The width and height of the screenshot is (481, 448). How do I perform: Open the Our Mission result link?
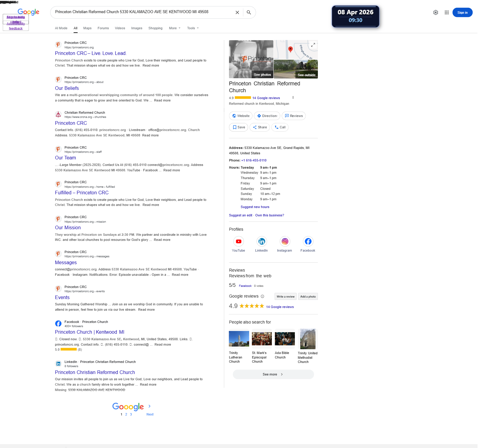click(x=68, y=228)
